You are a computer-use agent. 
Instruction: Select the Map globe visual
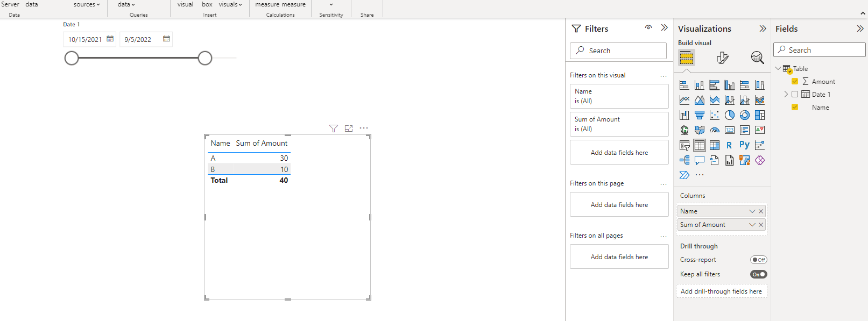coord(684,130)
